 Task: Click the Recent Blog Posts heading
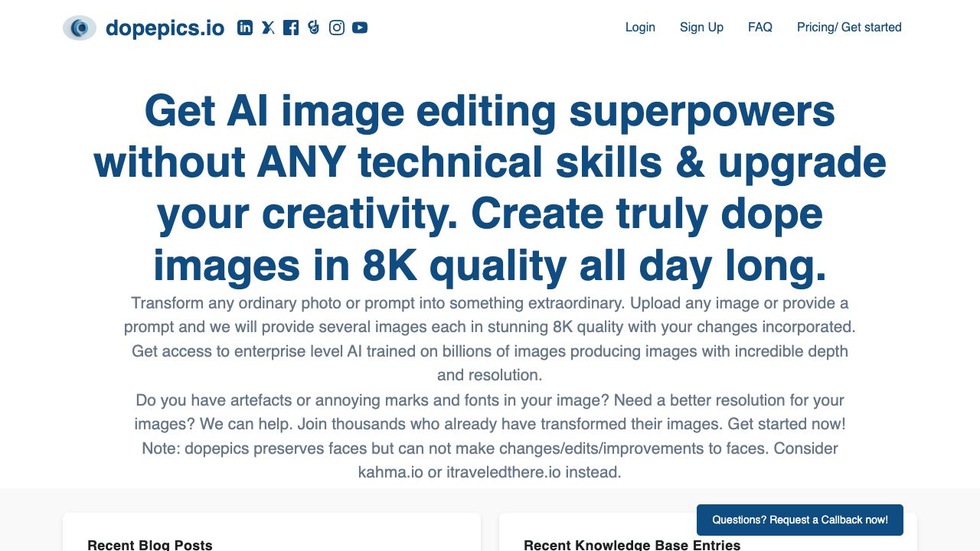149,545
